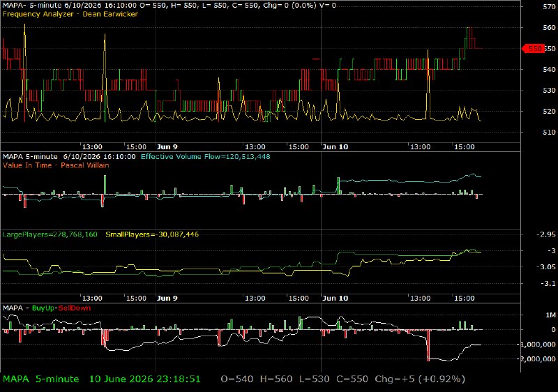
Task: Click the Jun 9 date marker on top axis
Action: pyautogui.click(x=167, y=147)
